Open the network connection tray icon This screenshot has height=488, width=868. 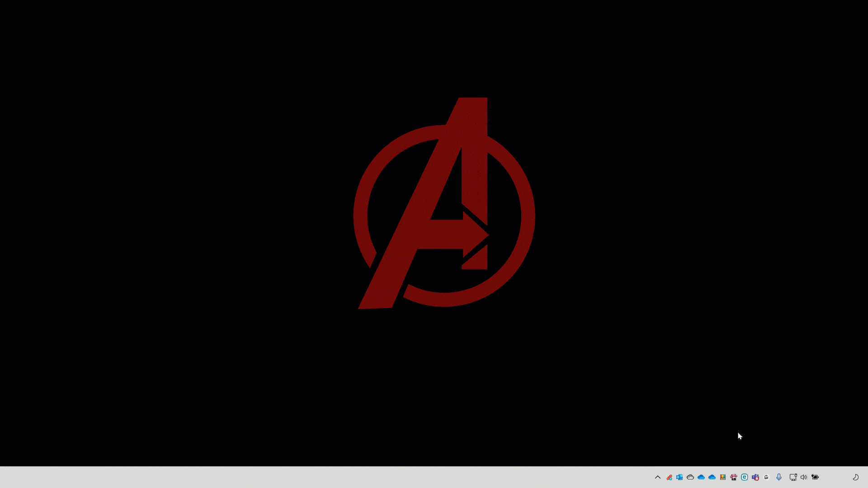[793, 477]
